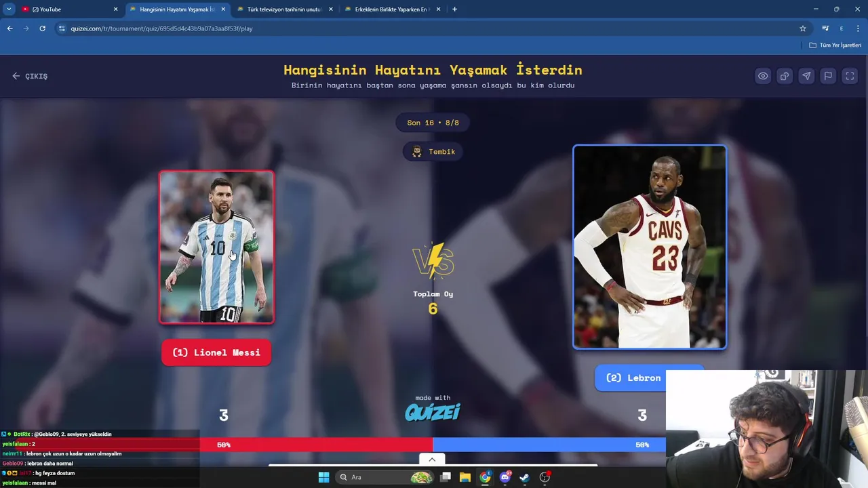Click the dice random shuffle icon
Viewport: 868px width, 488px height.
pyautogui.click(x=785, y=76)
